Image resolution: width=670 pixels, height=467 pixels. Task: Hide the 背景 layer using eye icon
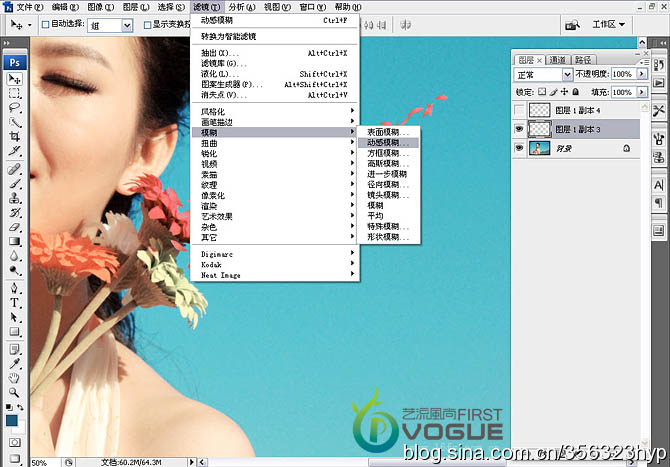coord(518,148)
